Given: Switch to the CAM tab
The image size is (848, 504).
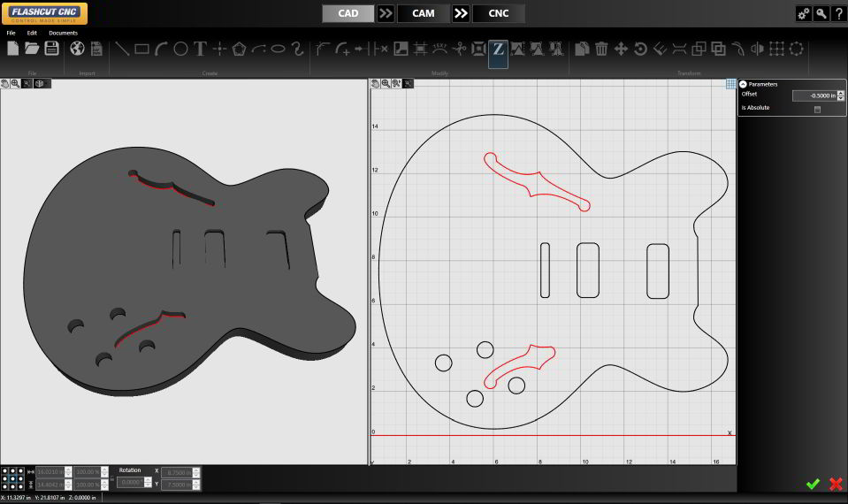Looking at the screenshot, I should [424, 13].
